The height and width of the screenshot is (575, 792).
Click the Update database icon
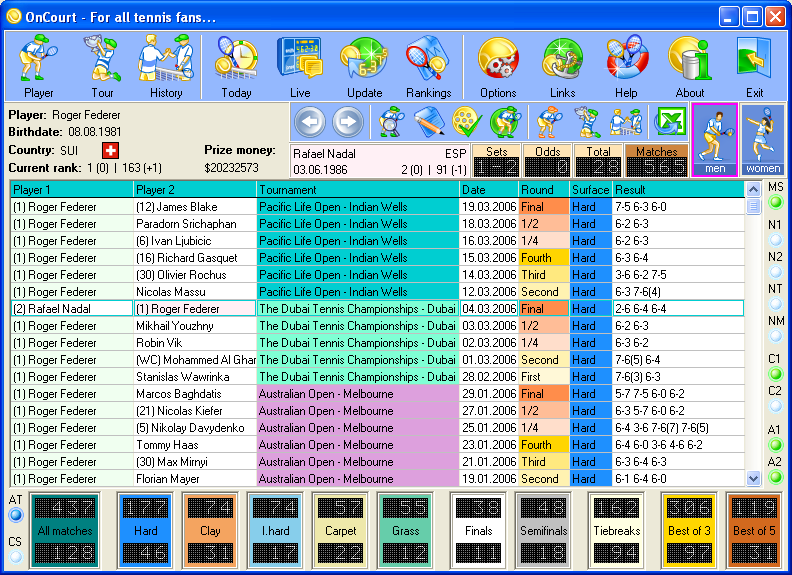coord(364,66)
